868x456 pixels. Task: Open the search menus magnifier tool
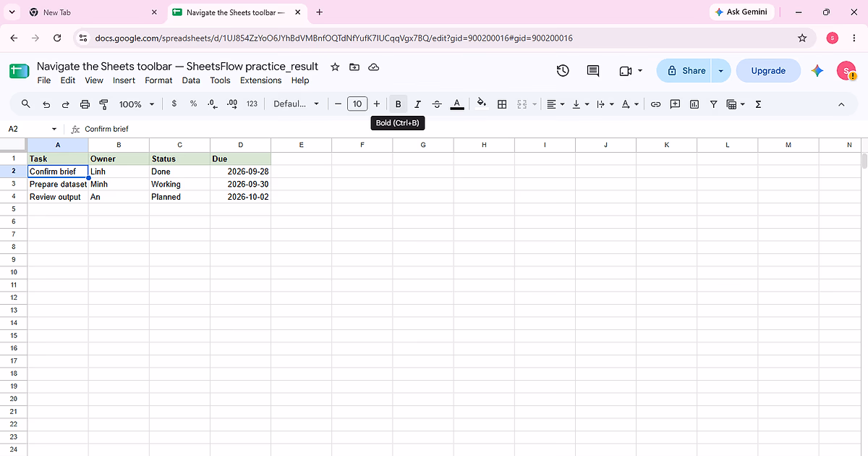click(26, 104)
